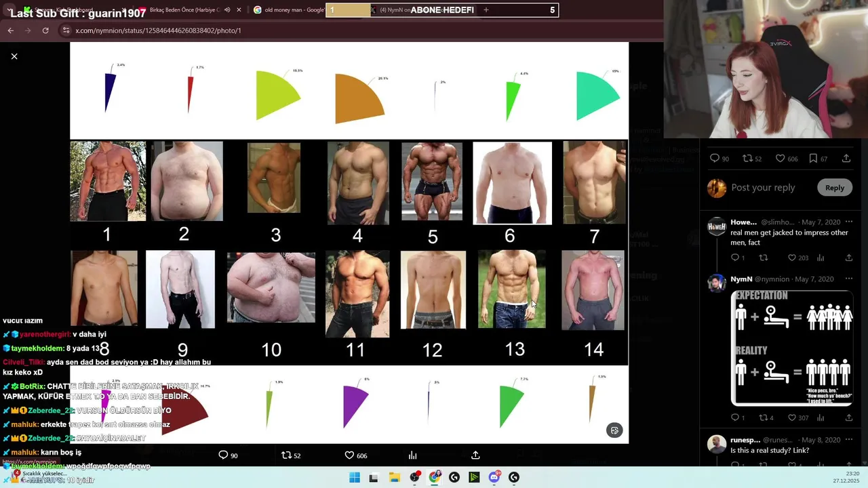Viewport: 868px width, 488px height.
Task: Open Discord from taskbar
Action: (494, 477)
